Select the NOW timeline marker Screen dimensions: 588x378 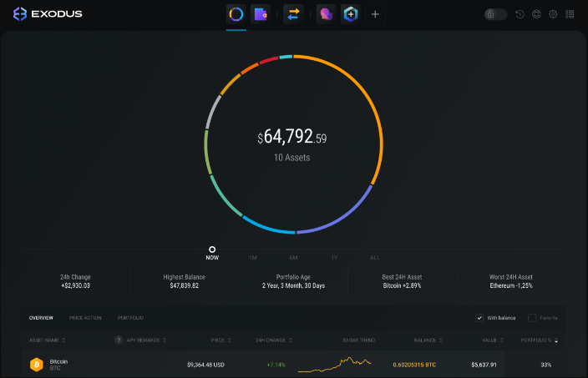tap(212, 253)
